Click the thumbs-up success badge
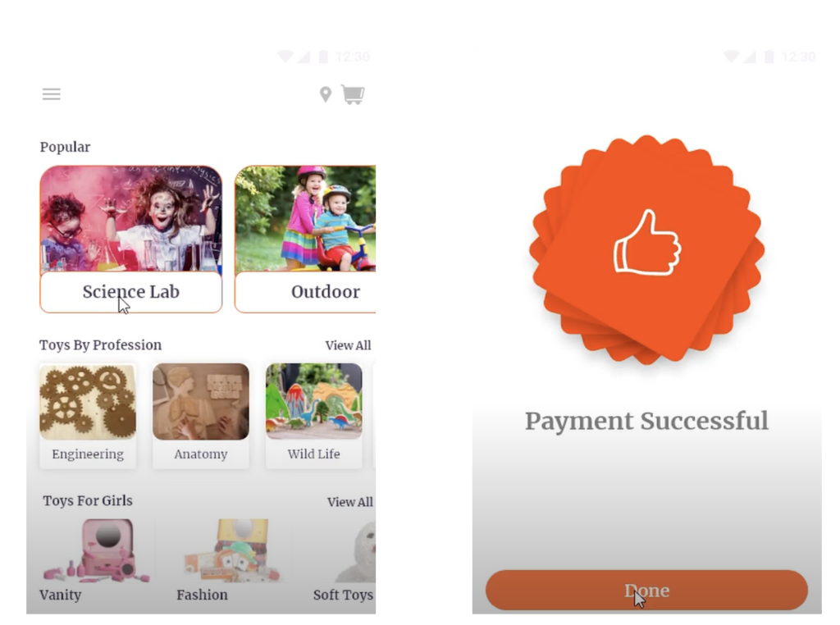 pos(646,249)
